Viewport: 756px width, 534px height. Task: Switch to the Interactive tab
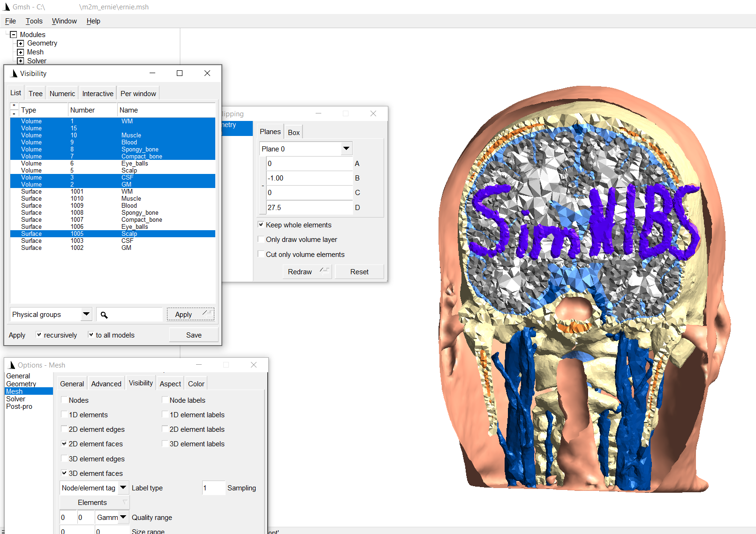[x=98, y=93]
